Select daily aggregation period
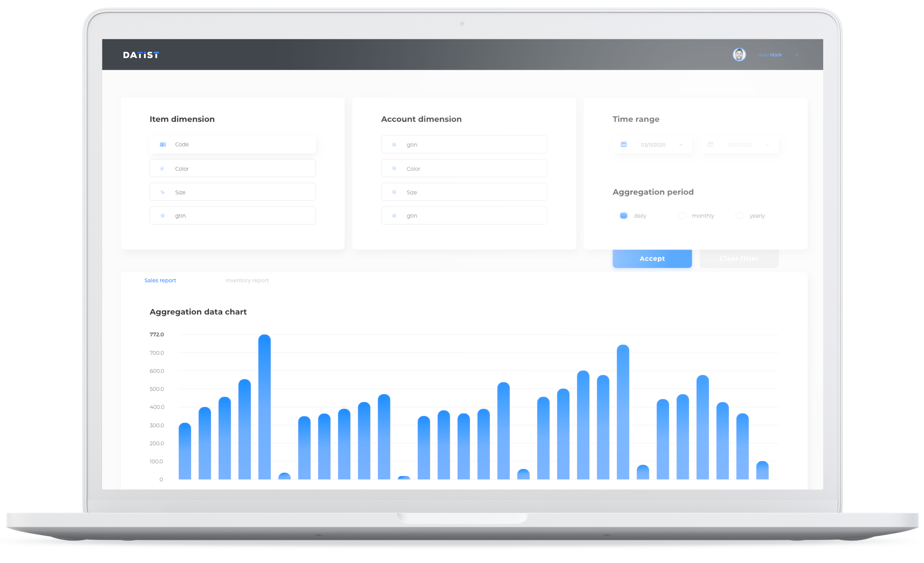 tap(624, 216)
